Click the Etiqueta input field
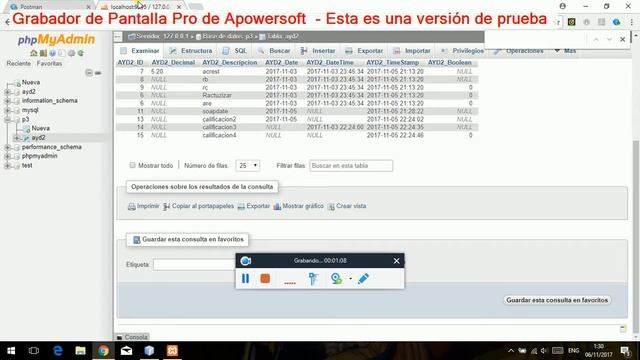The image size is (640, 360). 194,264
